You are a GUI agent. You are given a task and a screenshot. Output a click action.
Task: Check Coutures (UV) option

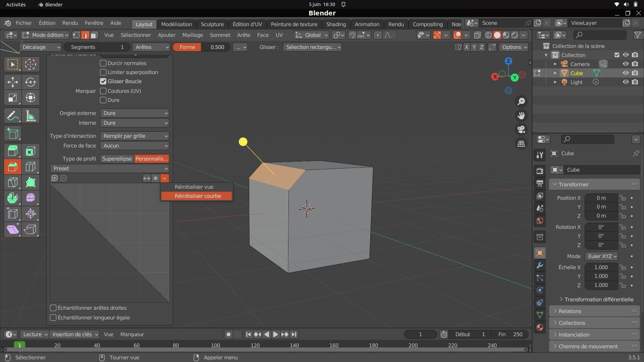[x=103, y=91]
